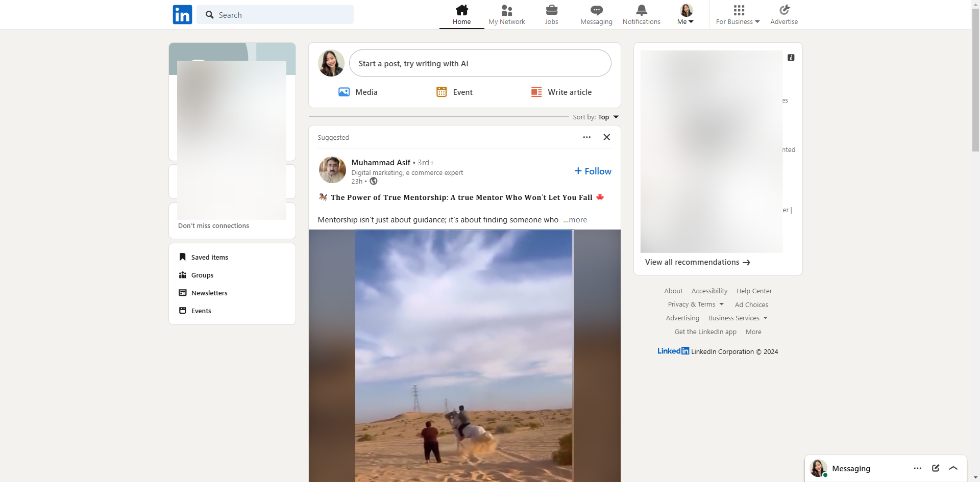Dismiss the suggested post
This screenshot has width=980, height=482.
[607, 137]
